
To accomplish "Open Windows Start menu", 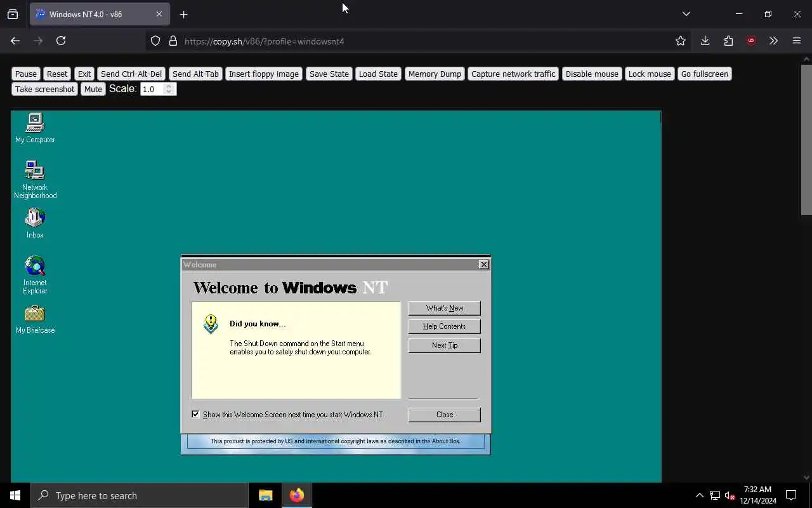I will pyautogui.click(x=15, y=495).
